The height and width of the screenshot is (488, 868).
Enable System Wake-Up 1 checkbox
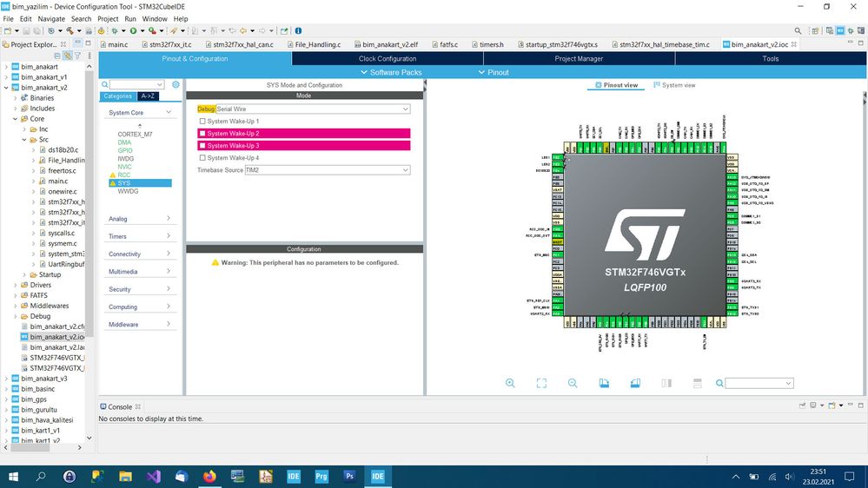tap(202, 122)
